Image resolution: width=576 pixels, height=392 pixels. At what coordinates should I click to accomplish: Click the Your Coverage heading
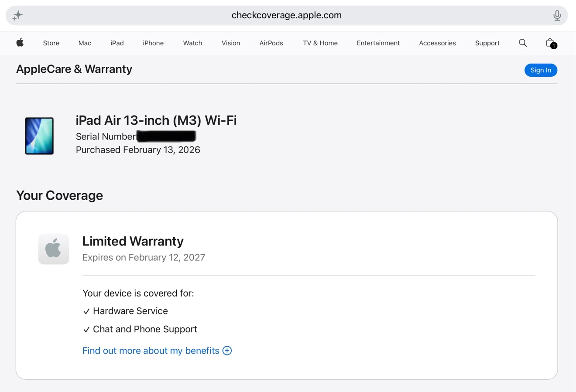point(59,195)
